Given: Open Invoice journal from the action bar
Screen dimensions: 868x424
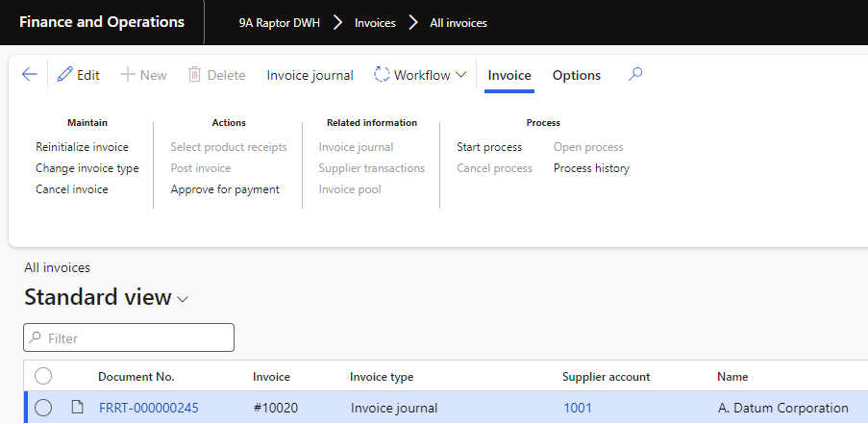Looking at the screenshot, I should 310,75.
